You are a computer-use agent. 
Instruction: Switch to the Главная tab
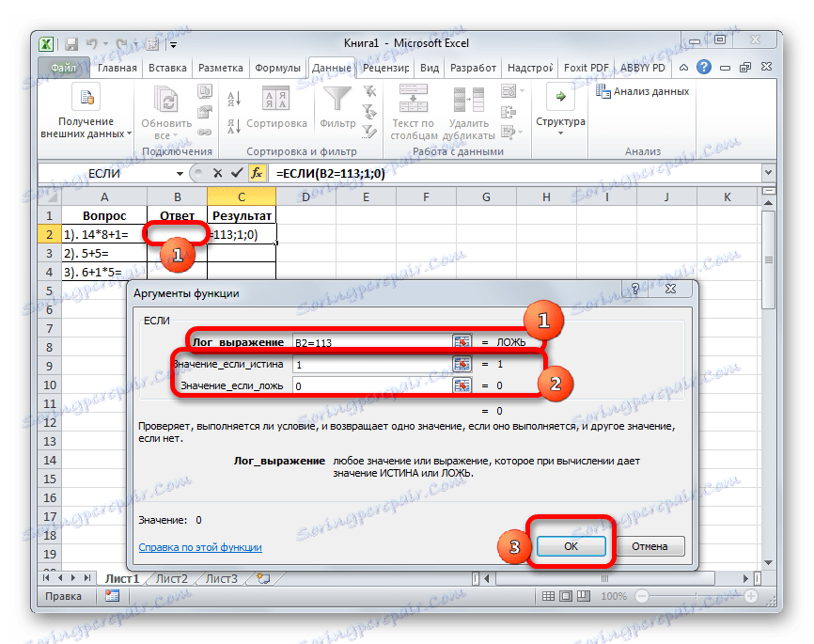[117, 68]
